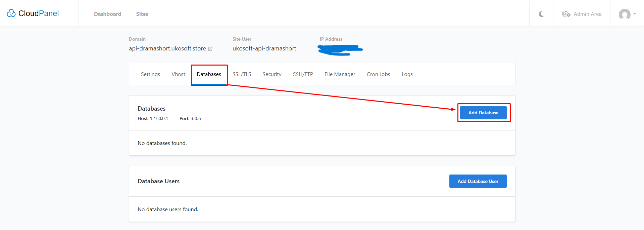Open external link icon beside domain name
This screenshot has height=230, width=644.
click(x=210, y=49)
